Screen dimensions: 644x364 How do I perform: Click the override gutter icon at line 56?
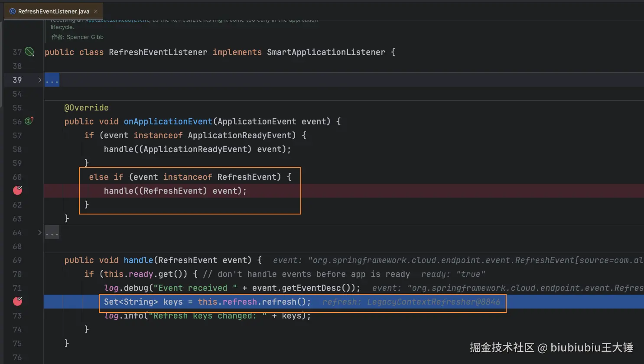pyautogui.click(x=29, y=121)
